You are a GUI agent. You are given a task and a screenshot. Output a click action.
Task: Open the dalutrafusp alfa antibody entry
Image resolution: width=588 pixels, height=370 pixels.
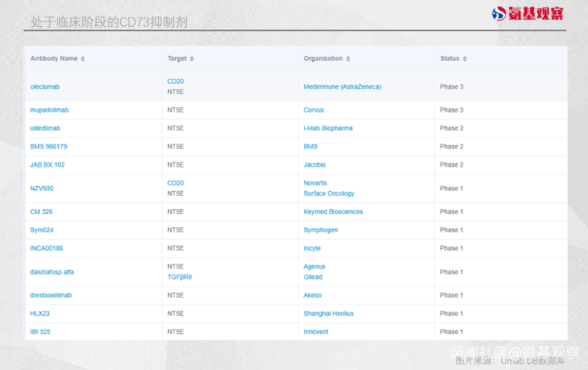click(x=52, y=272)
